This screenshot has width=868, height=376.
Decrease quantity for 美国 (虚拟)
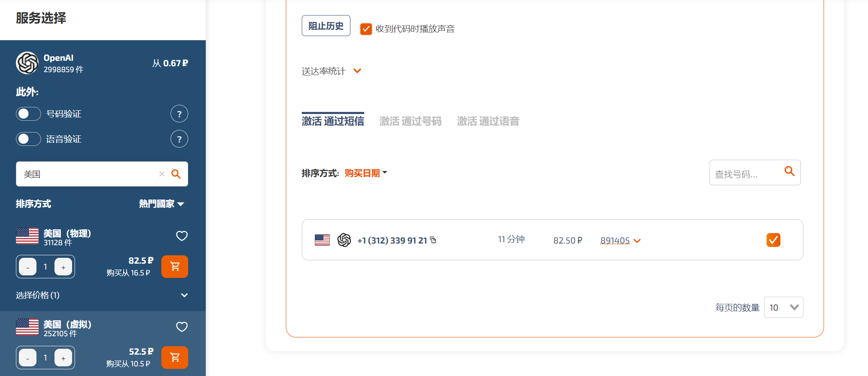[28, 358]
